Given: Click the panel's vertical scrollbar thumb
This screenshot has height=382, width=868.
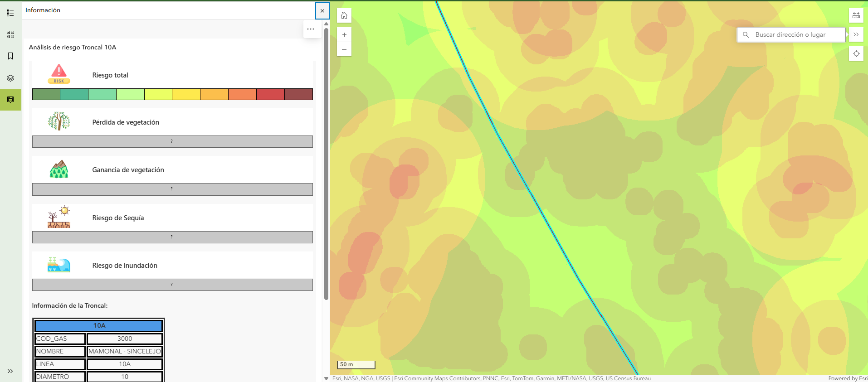Looking at the screenshot, I should point(326,163).
